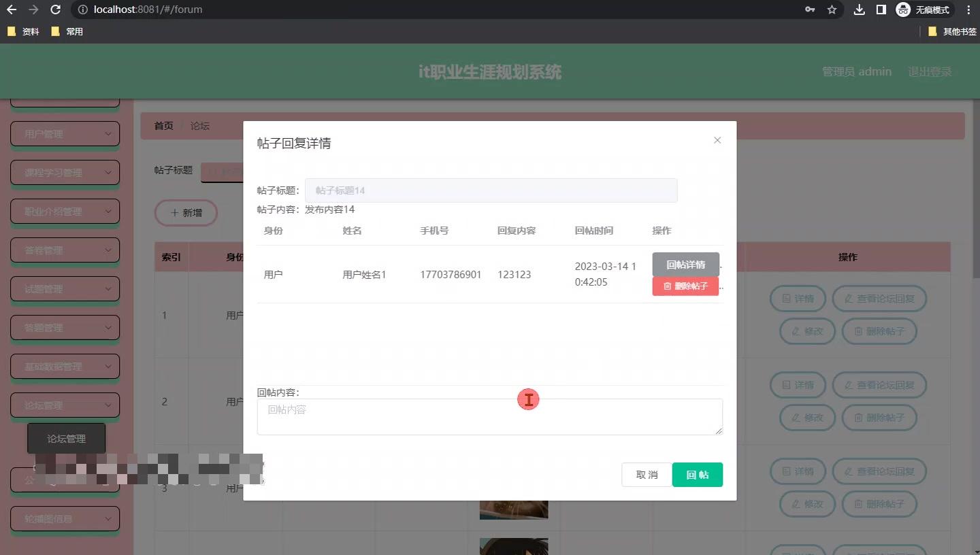The height and width of the screenshot is (555, 980).
Task: Delete the reply using red 删除帖子 button
Action: 685,286
